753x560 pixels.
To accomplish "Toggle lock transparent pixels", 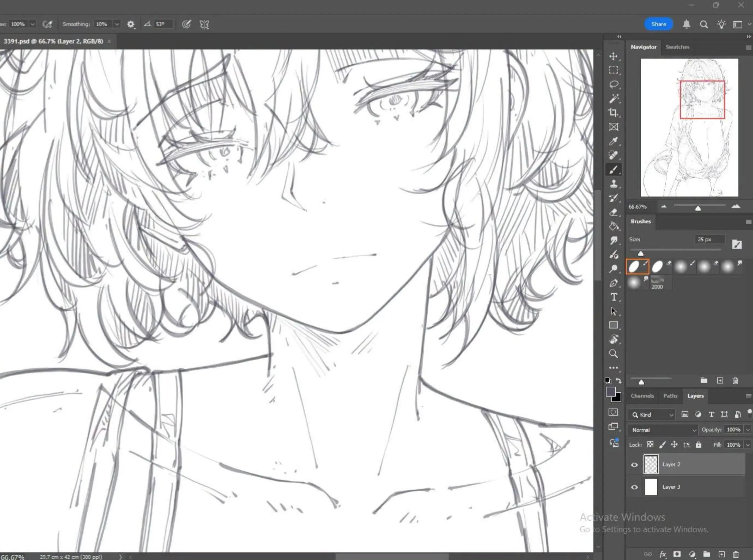I will click(x=650, y=444).
